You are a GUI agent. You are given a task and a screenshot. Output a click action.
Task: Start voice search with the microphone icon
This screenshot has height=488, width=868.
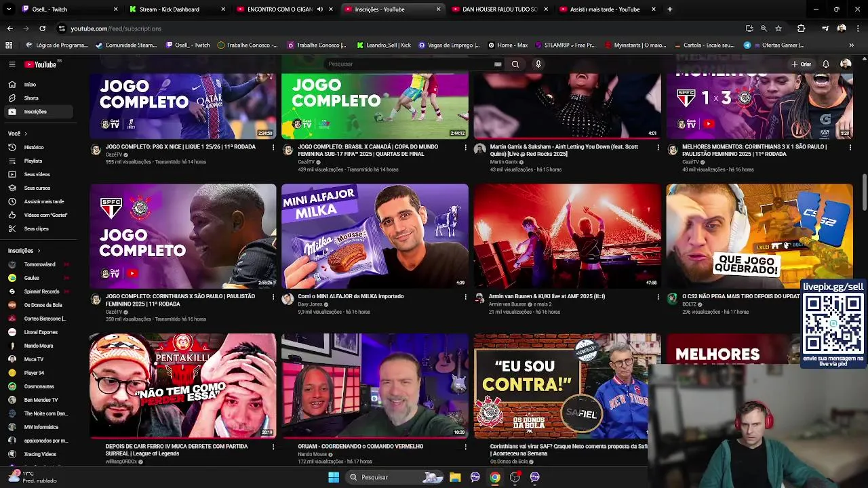538,64
